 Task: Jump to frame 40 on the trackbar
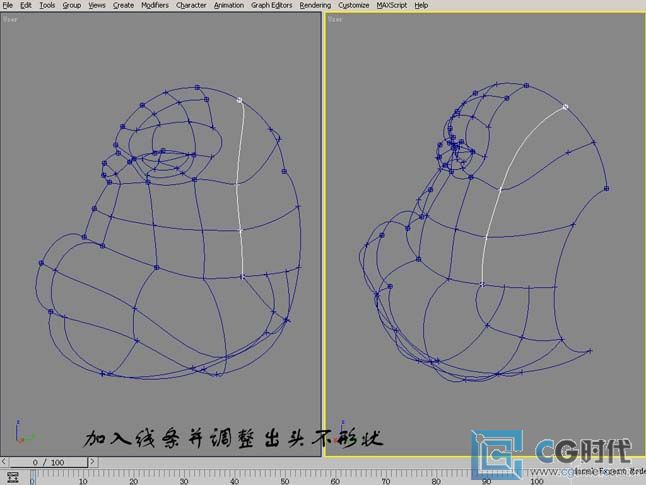click(234, 481)
